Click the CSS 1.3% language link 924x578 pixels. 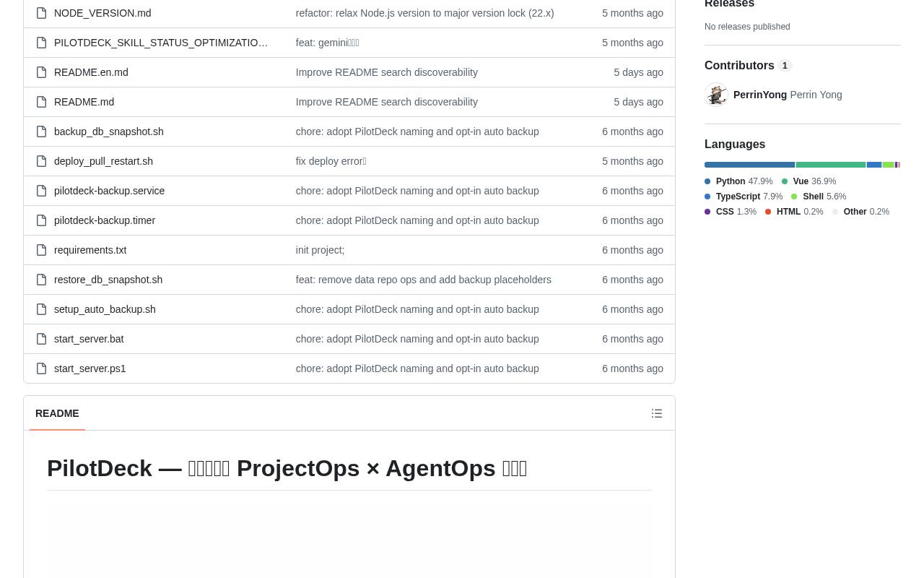tap(731, 212)
